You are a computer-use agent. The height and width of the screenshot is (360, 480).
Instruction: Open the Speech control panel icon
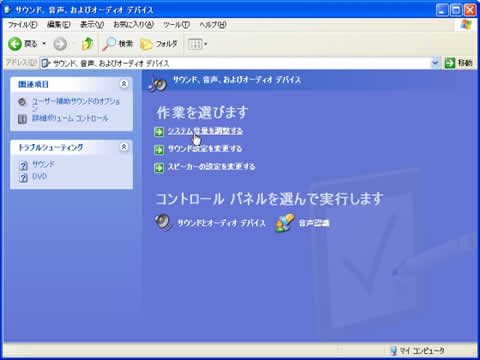coord(284,223)
